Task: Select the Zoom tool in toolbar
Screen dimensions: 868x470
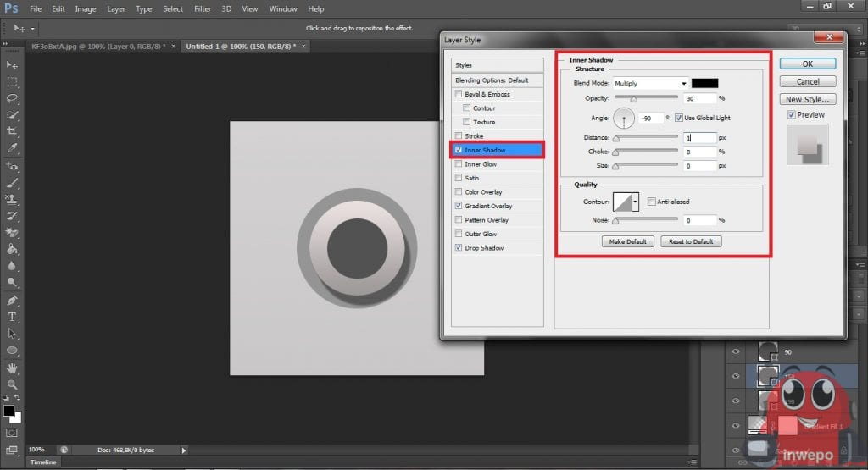Action: (x=13, y=384)
